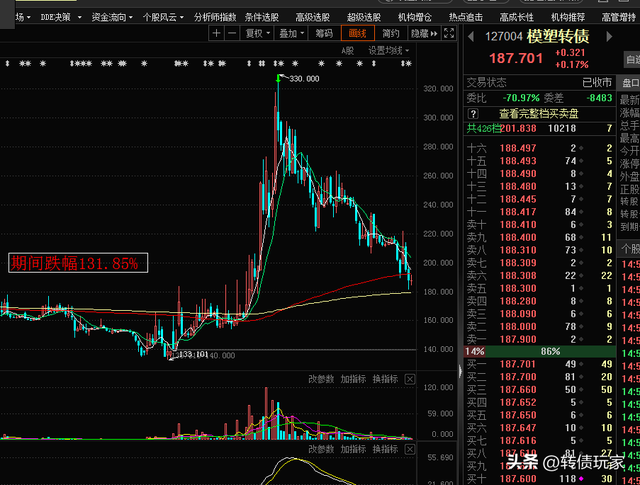Screen dimensions: 640x485
Task: Close the volume indicator panel
Action: pos(410,379)
